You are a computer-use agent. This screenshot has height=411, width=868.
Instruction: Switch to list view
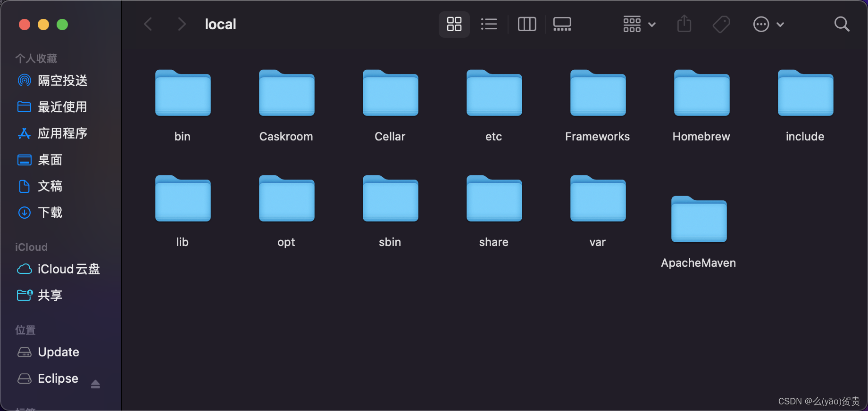pyautogui.click(x=489, y=24)
